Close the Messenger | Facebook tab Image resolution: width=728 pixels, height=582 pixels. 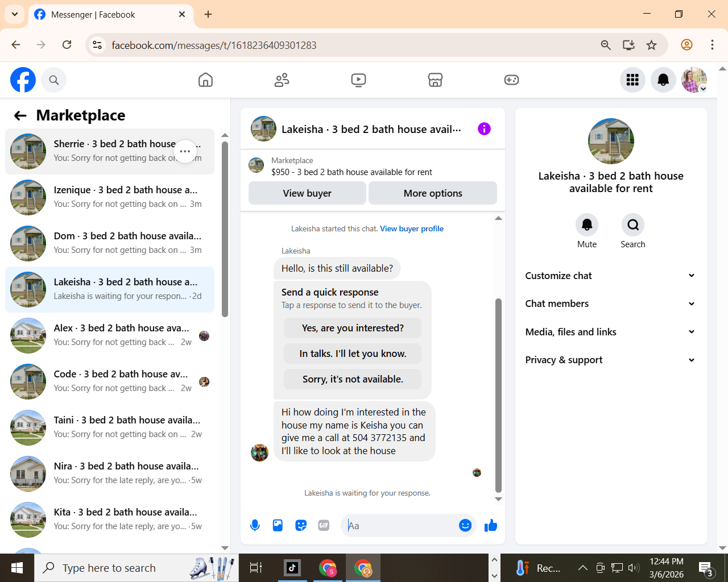(182, 14)
